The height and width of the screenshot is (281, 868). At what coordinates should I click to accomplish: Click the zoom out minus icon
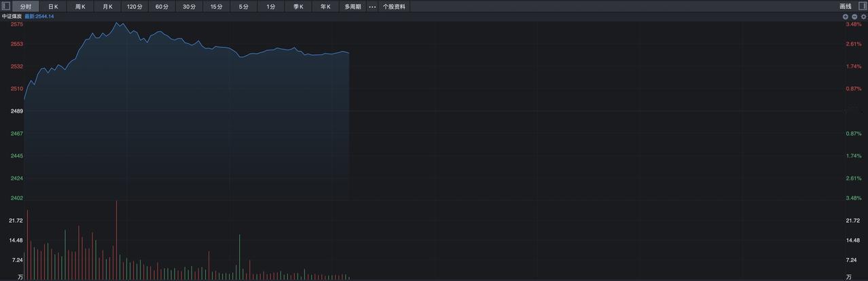pos(854,16)
